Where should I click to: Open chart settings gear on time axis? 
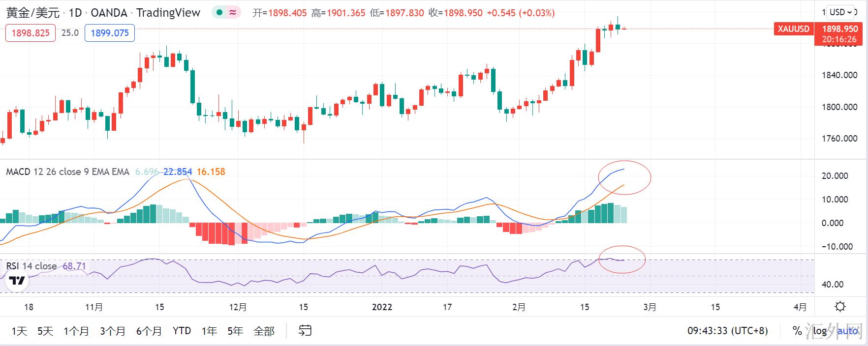[x=840, y=307]
